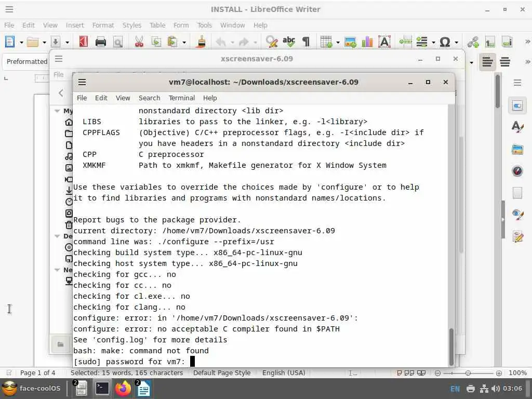Click the Insert Image icon
This screenshot has width=532, height=399.
coord(350,42)
